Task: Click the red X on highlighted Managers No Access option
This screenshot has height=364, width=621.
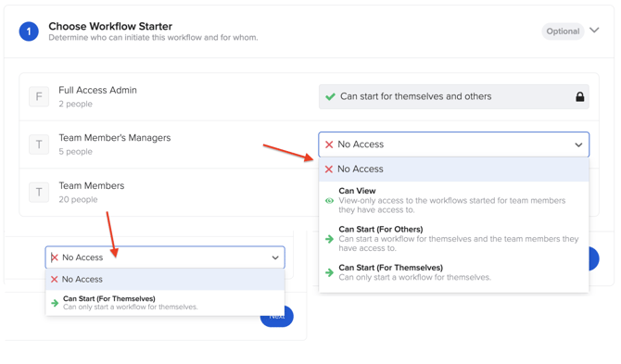Action: (x=329, y=169)
